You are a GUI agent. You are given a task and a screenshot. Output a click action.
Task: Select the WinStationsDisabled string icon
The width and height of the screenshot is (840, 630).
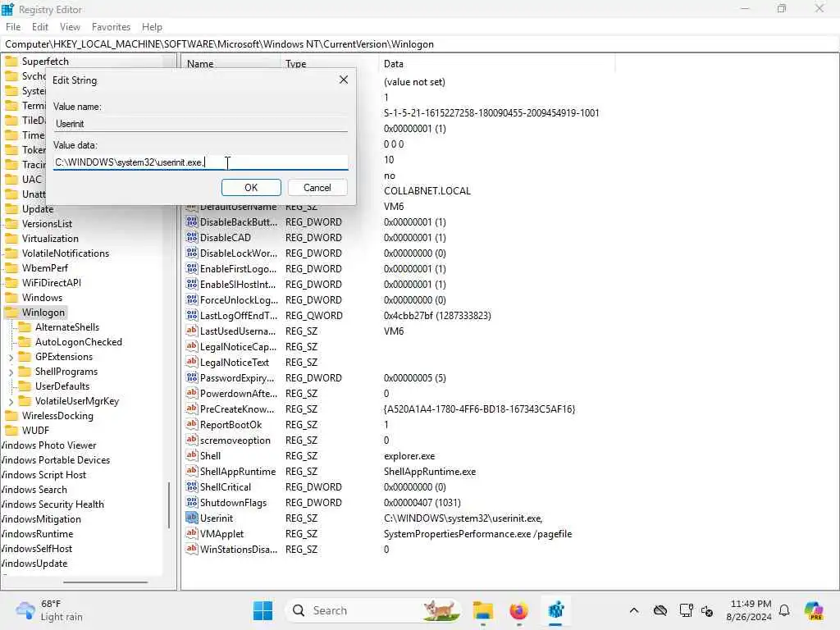pyautogui.click(x=192, y=549)
